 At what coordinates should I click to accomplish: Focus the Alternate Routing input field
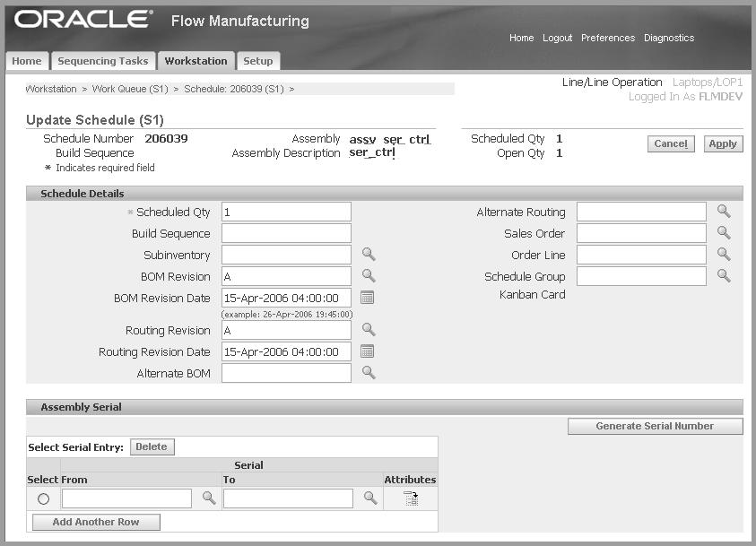pyautogui.click(x=642, y=212)
